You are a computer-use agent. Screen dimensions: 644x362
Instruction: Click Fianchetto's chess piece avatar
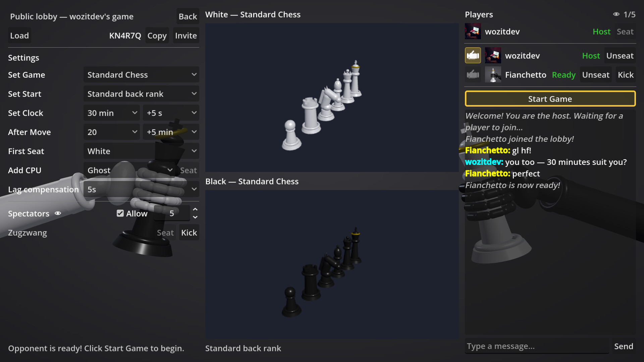click(x=493, y=75)
